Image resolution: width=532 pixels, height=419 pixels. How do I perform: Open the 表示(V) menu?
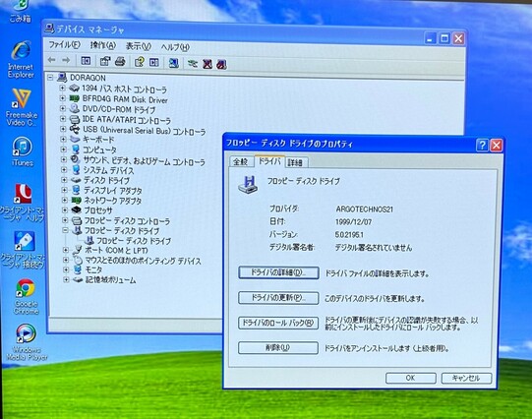[139, 46]
